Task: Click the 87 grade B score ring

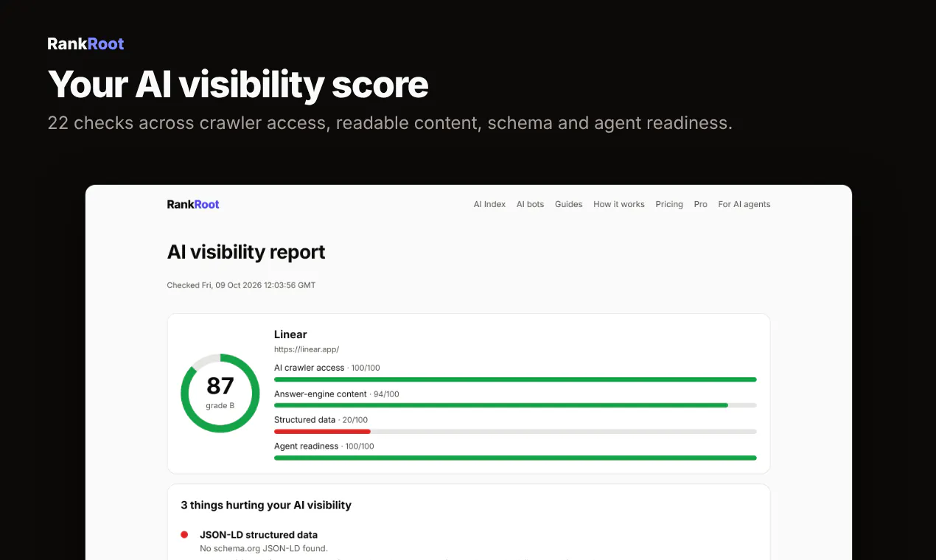Action: (220, 393)
